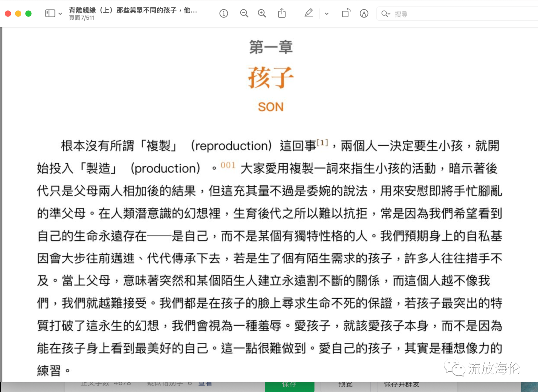Zoom out of the PDF page

(244, 14)
